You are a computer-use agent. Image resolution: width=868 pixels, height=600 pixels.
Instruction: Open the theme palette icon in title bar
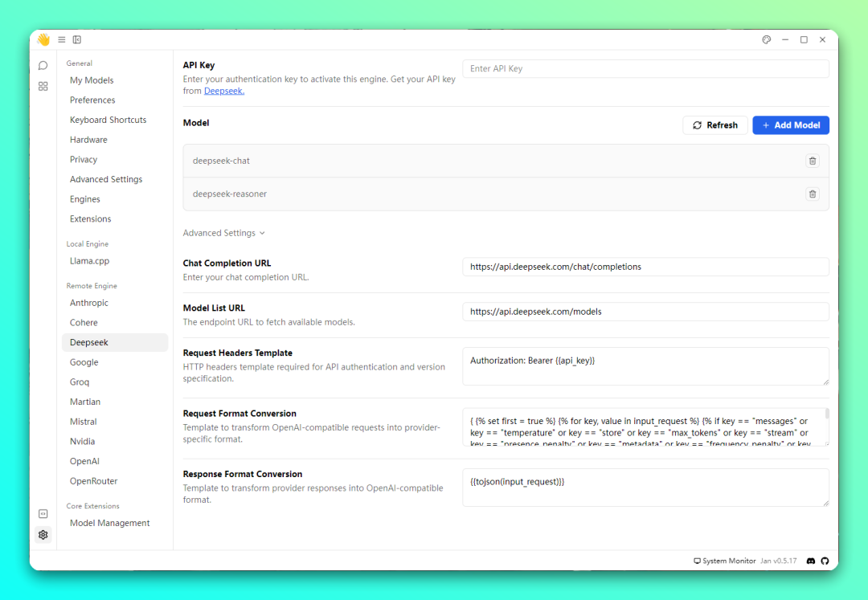766,39
